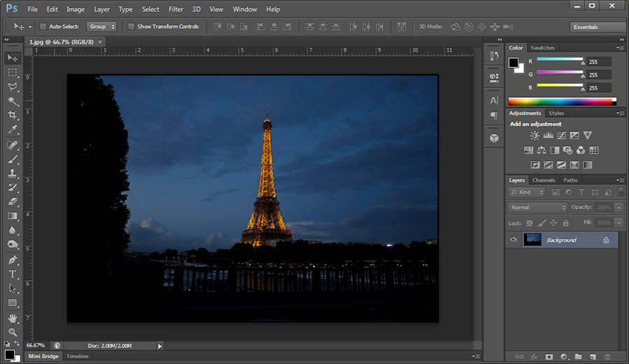Switch to the Channels tab
The image size is (629, 364).
(544, 180)
